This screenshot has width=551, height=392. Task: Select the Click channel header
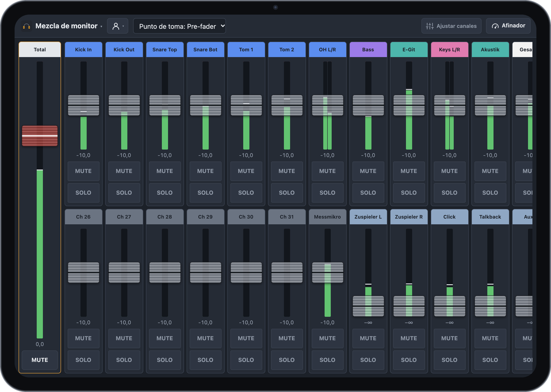449,217
